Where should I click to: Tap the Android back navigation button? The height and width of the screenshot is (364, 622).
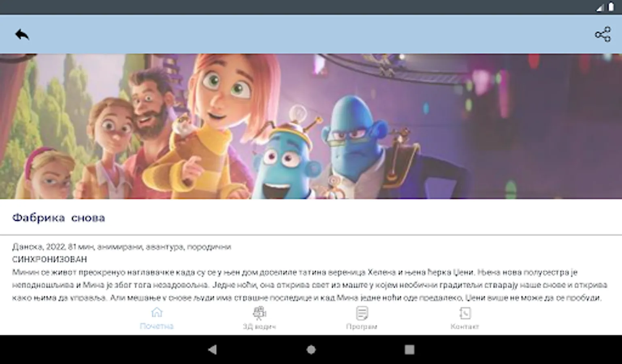click(212, 349)
